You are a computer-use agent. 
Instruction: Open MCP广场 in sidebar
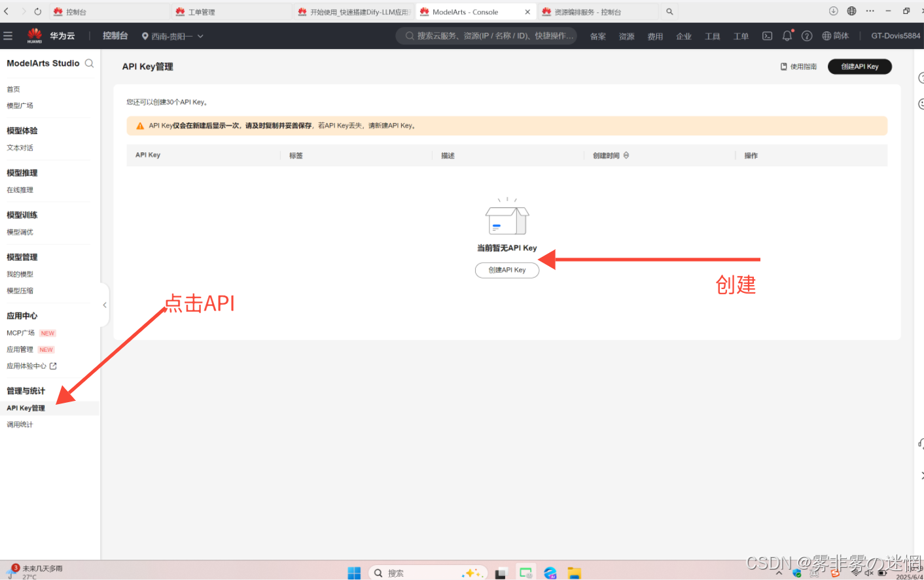point(21,333)
